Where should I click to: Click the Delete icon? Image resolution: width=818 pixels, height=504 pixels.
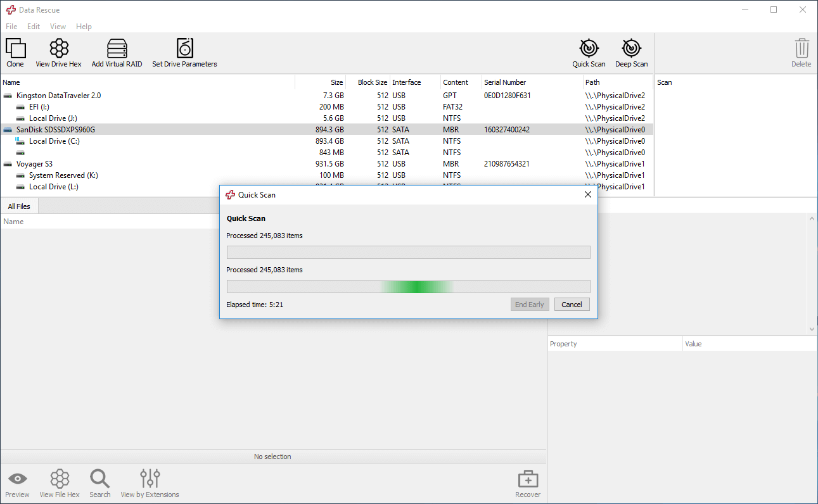(x=802, y=52)
